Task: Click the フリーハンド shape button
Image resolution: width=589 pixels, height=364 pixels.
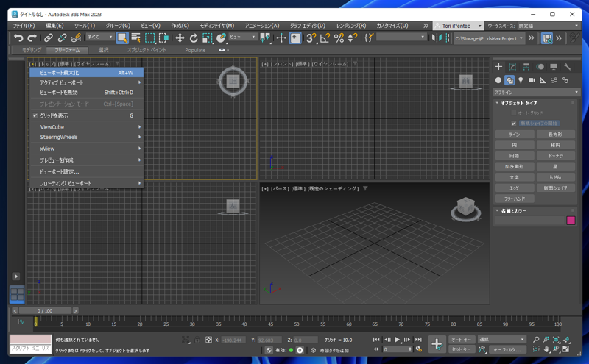Action: (514, 199)
